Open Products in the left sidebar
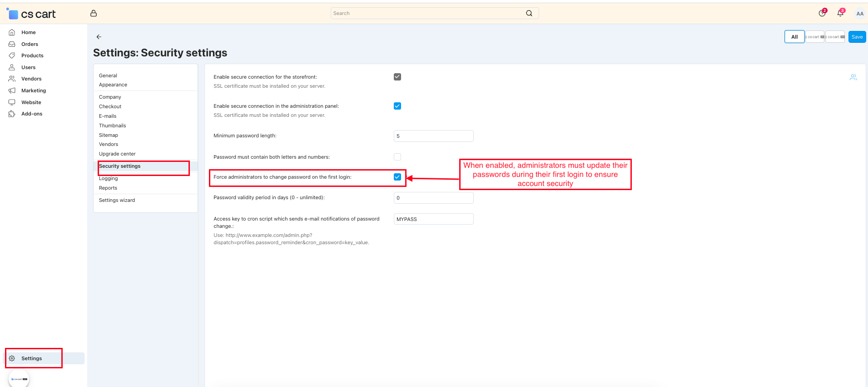 point(32,55)
